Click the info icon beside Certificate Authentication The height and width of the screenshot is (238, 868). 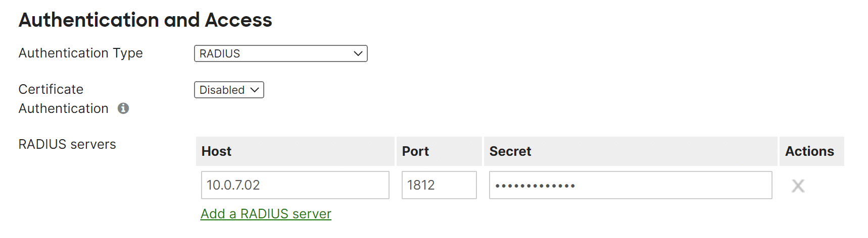click(123, 108)
